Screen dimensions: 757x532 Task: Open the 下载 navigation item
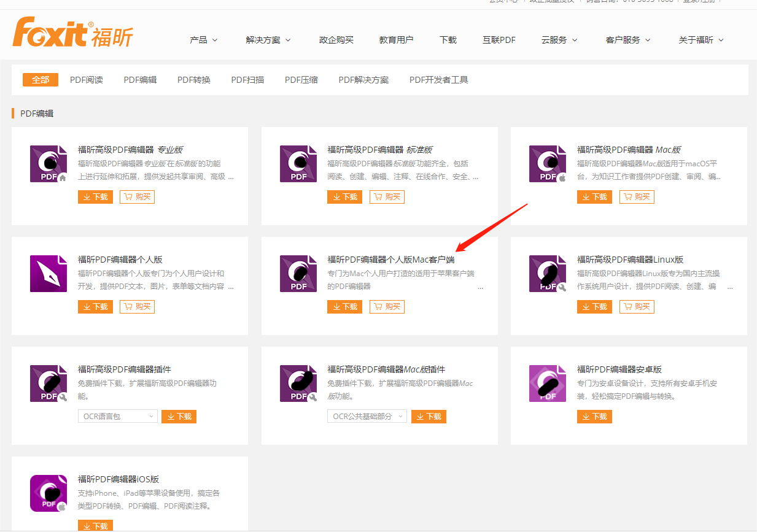point(448,40)
